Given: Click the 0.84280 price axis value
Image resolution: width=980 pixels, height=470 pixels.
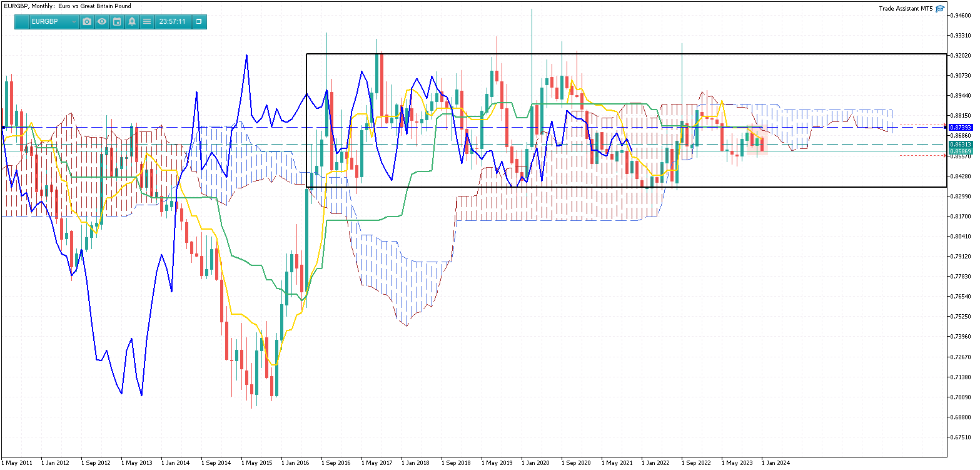Looking at the screenshot, I should click(961, 176).
